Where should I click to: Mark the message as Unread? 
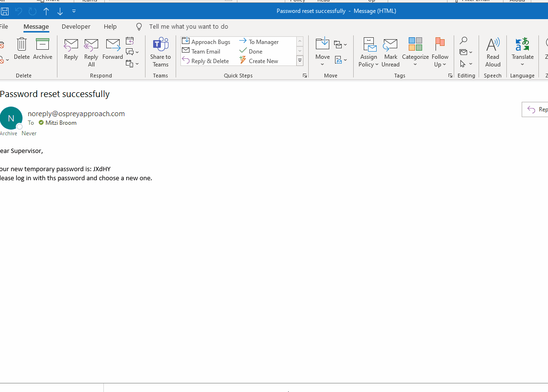(391, 53)
